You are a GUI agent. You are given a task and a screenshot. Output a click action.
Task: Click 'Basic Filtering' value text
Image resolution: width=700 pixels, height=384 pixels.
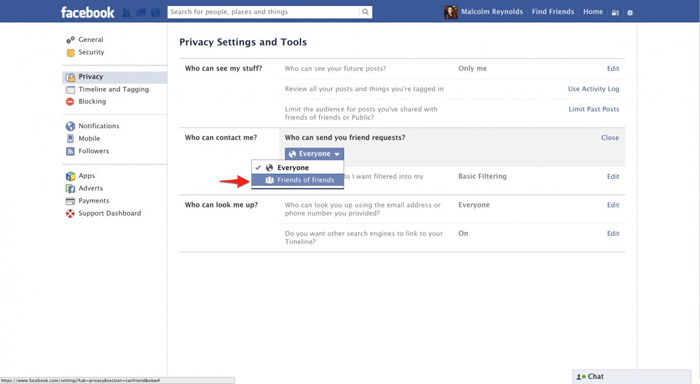coord(482,176)
